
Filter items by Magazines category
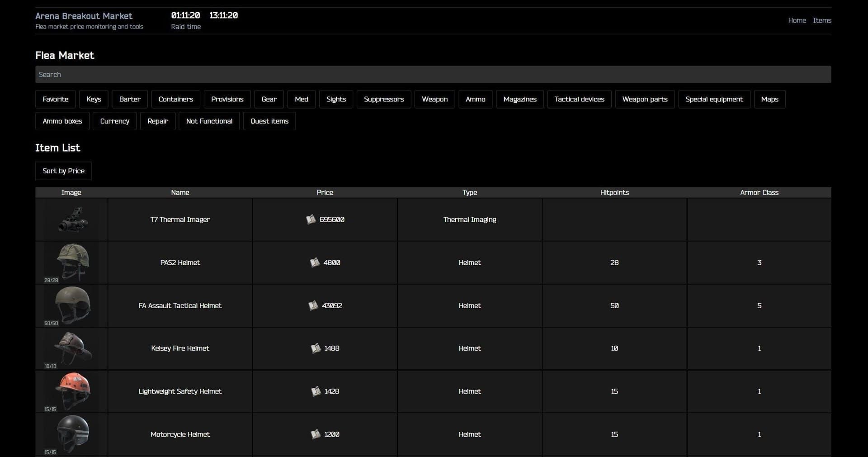[519, 99]
